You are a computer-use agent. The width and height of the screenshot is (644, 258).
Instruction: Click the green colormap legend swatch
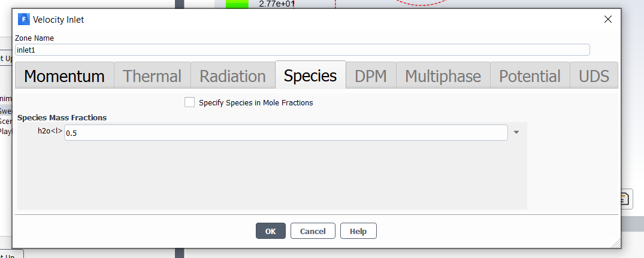click(x=237, y=4)
